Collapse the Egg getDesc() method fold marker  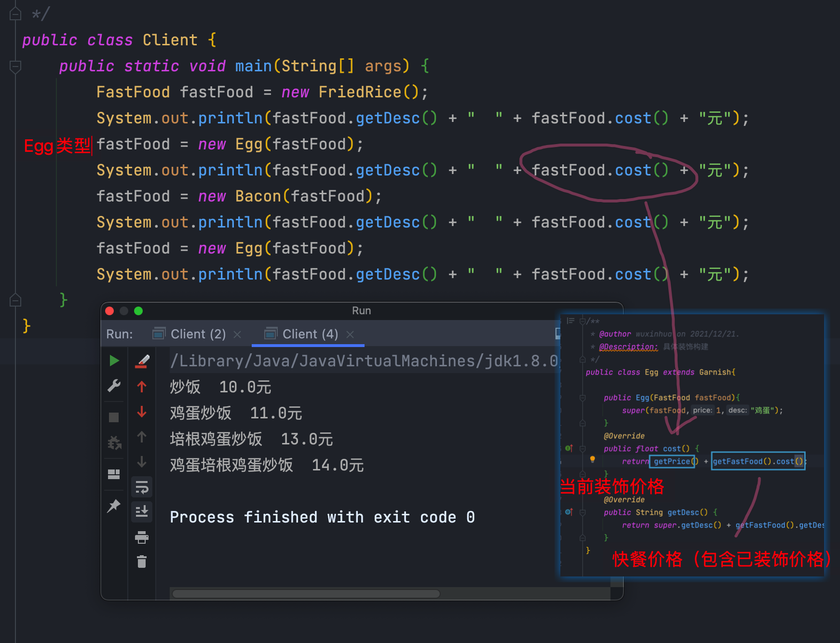click(583, 512)
